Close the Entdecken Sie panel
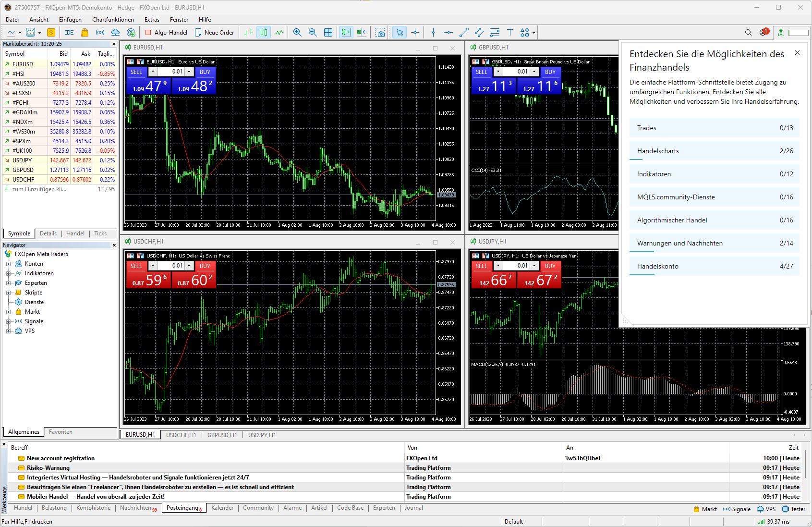The width and height of the screenshot is (812, 527). point(797,53)
